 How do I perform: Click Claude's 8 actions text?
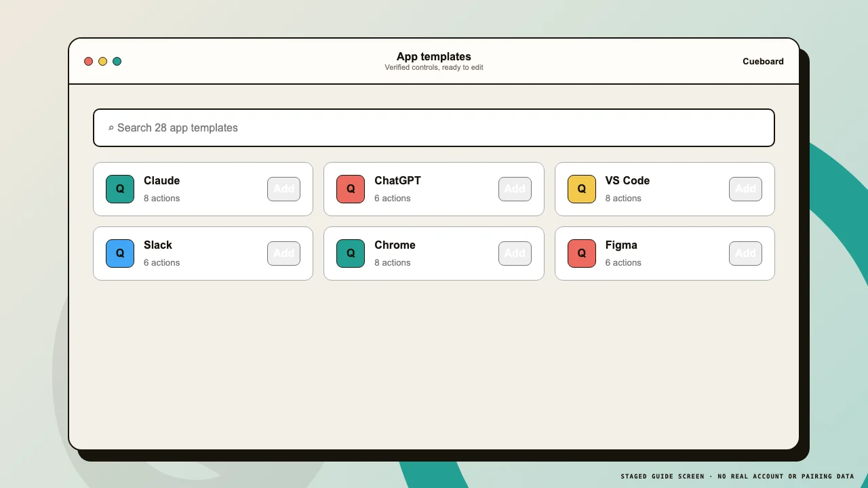(x=161, y=199)
